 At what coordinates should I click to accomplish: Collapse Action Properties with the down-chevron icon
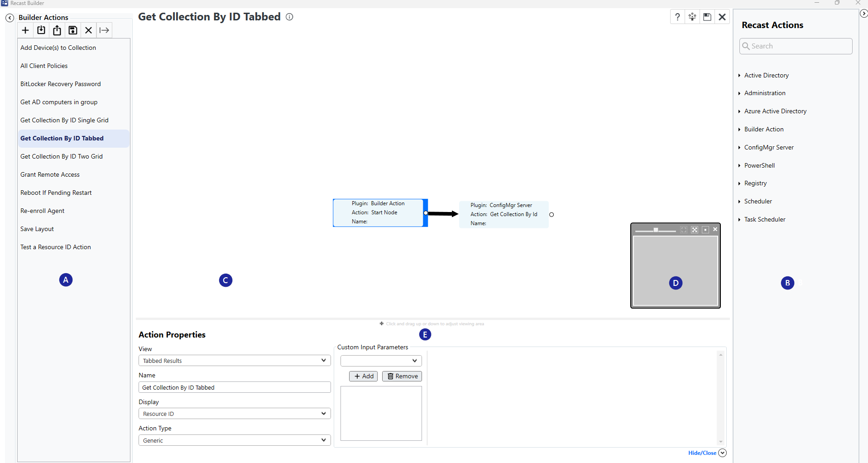tap(723, 453)
